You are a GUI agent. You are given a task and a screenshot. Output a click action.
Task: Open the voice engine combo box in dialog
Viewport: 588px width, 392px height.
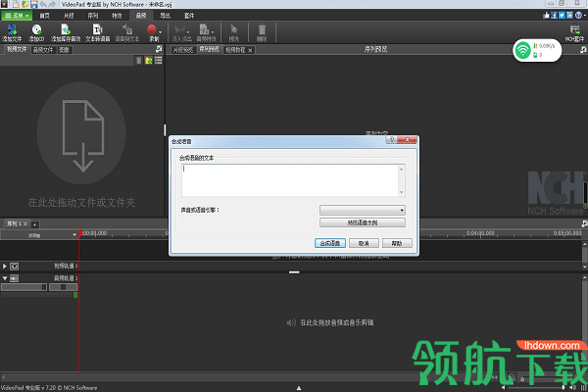(x=363, y=210)
